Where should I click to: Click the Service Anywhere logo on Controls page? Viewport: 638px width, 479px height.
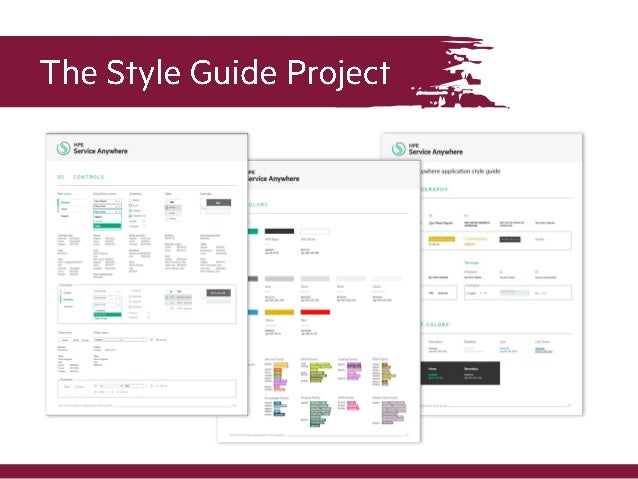(x=63, y=148)
